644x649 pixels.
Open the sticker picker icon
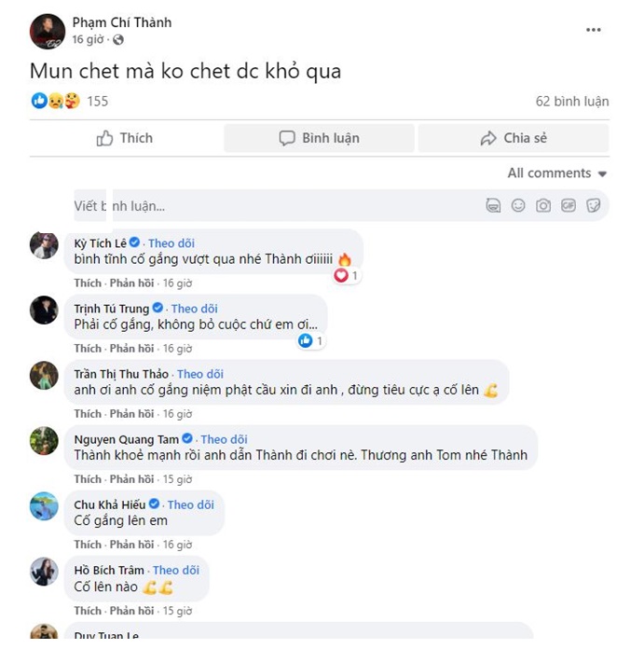(593, 205)
